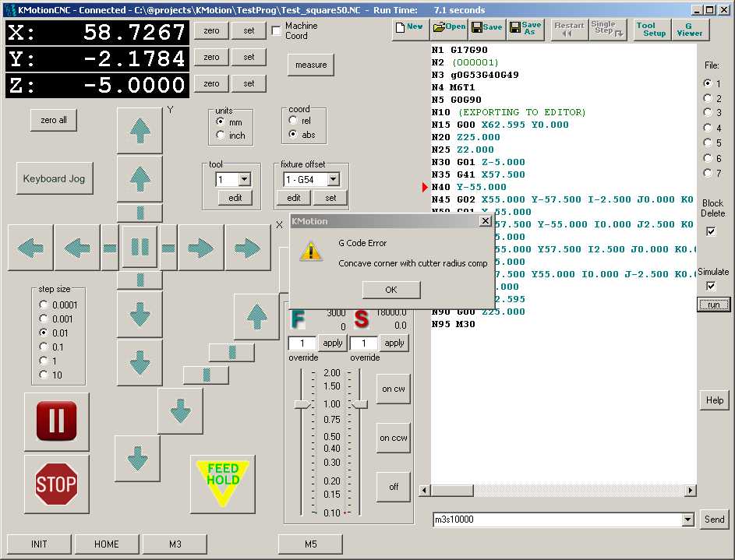Click the red pause button
This screenshot has height=560, width=735.
[x=56, y=421]
